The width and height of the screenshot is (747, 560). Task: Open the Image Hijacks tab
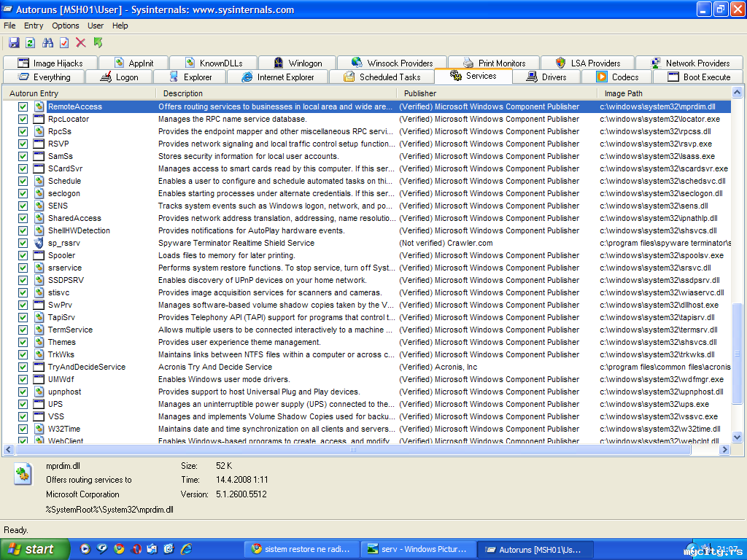[50, 63]
